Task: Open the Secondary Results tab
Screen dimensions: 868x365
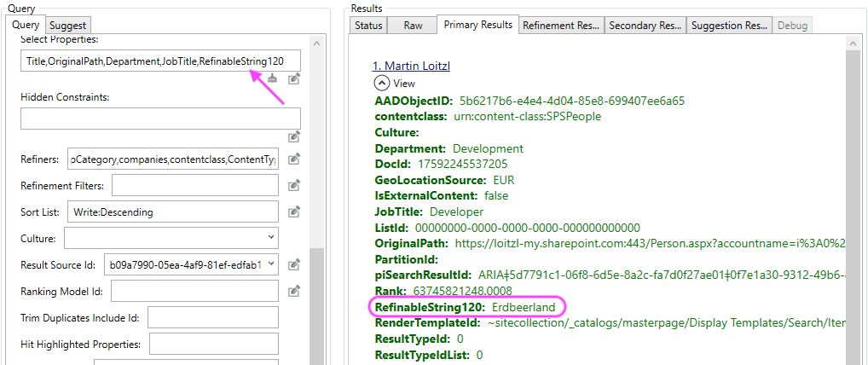Action: click(644, 26)
